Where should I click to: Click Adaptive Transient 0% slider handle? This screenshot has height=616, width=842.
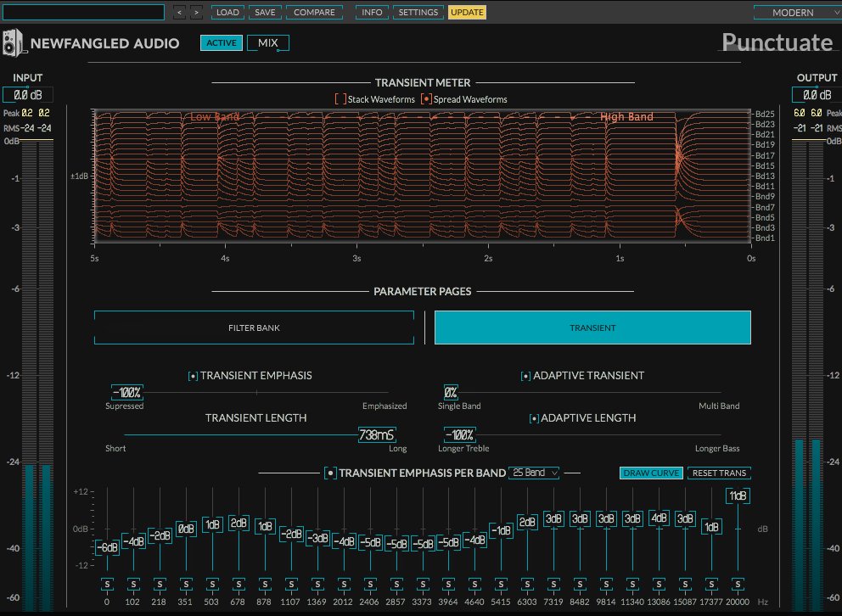pyautogui.click(x=451, y=392)
